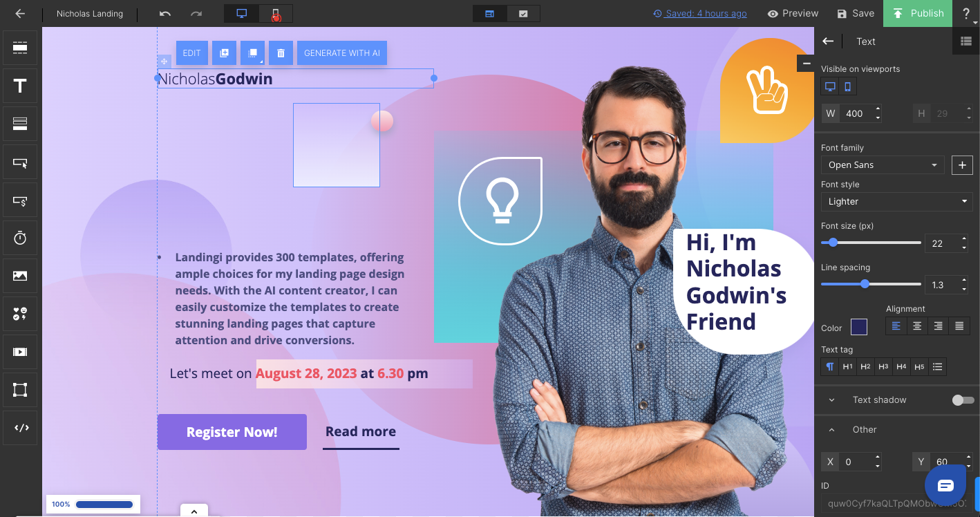This screenshot has height=517, width=980.
Task: Open the Saved 4 hours ago history link
Action: (x=700, y=14)
